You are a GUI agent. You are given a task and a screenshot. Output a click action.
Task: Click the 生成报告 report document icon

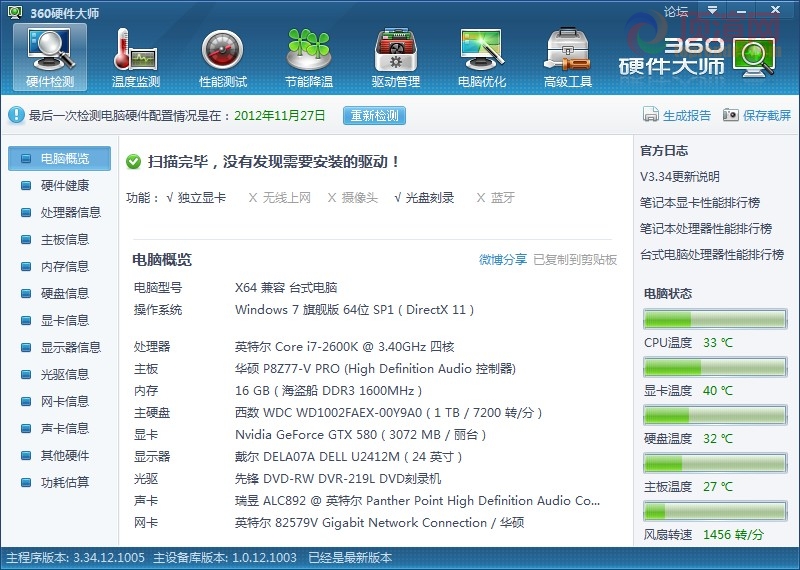coord(651,114)
